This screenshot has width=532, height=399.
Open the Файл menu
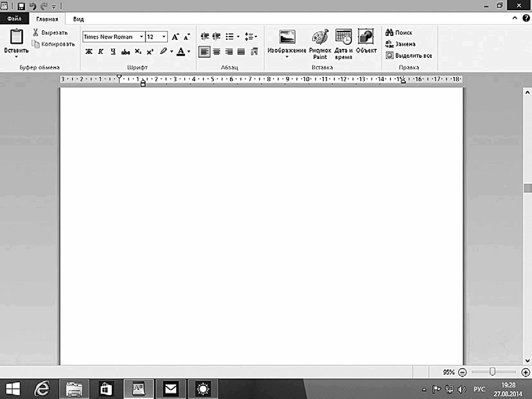[x=14, y=19]
